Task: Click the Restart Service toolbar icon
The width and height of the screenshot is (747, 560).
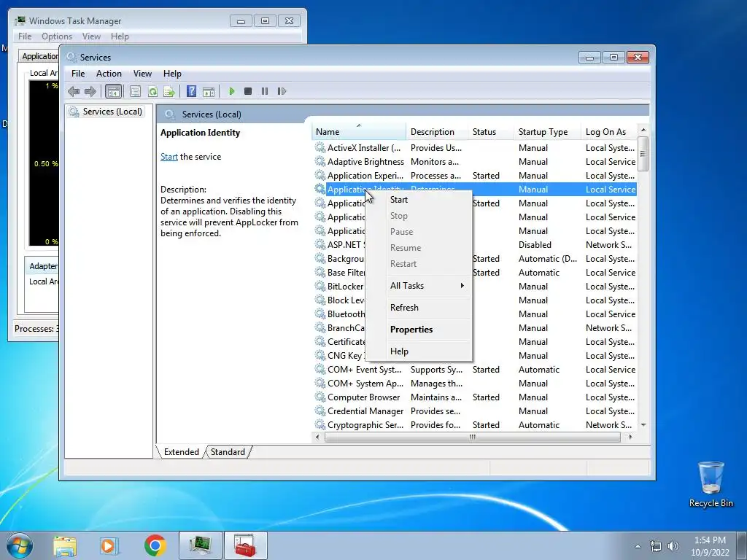Action: (282, 91)
